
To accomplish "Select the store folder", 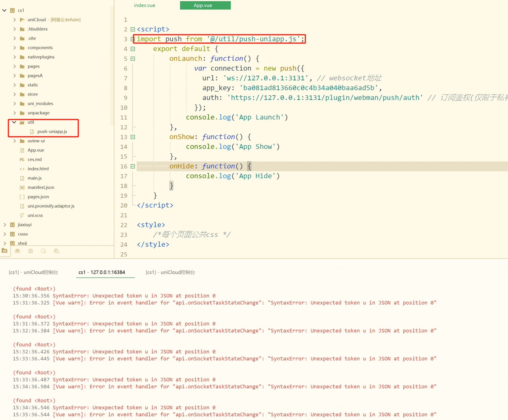I will [32, 94].
